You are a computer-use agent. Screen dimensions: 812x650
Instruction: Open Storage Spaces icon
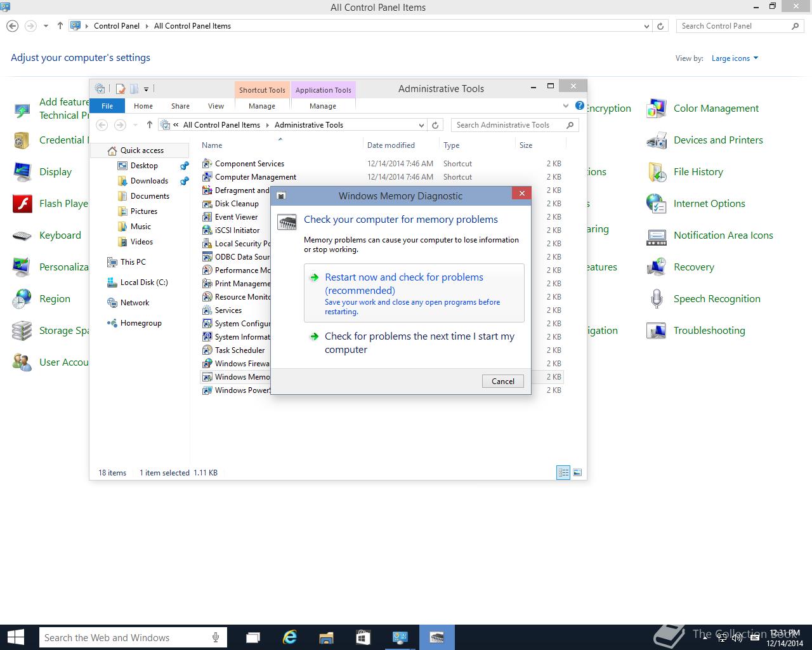22,331
